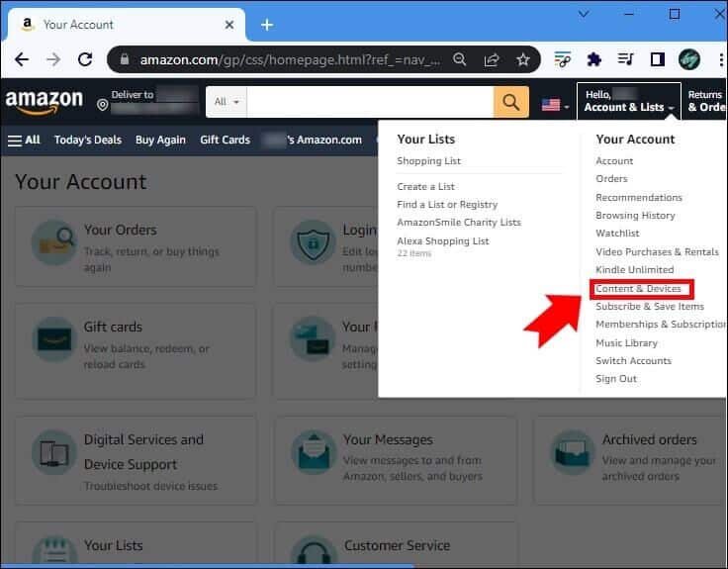Viewport: 728px width, 569px height.
Task: Open Music Library
Action: pyautogui.click(x=626, y=342)
